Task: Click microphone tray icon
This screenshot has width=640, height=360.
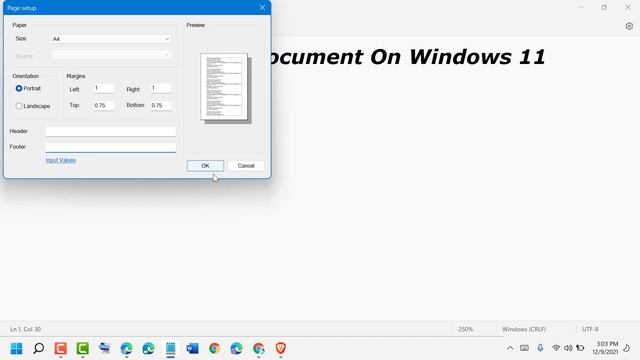Action: click(x=540, y=348)
